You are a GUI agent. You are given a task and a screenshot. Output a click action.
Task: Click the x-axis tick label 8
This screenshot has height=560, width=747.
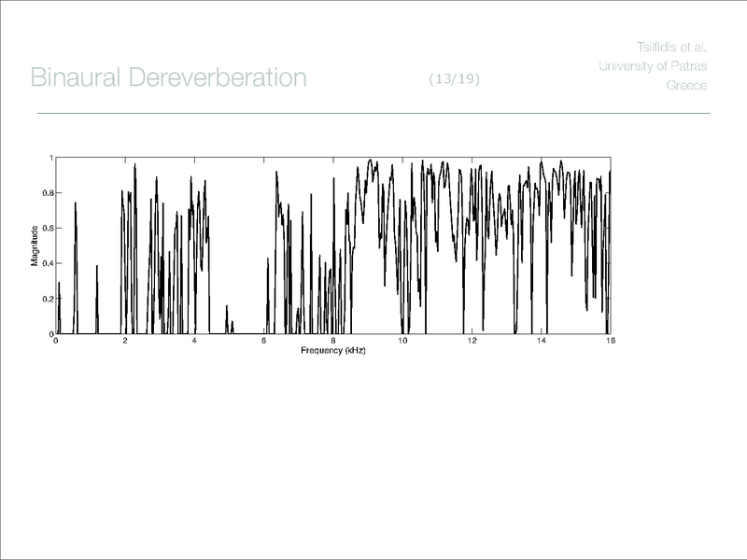coord(333,341)
